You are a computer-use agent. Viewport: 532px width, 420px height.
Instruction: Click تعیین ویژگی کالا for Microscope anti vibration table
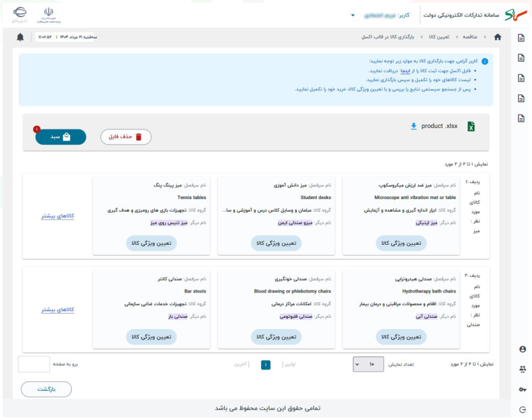[401, 243]
